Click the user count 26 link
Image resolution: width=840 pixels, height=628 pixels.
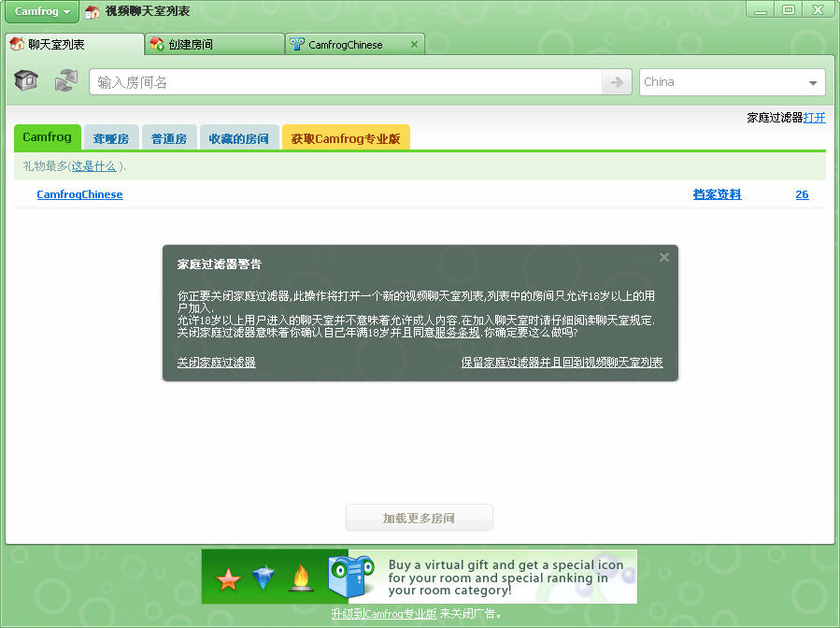(x=802, y=194)
